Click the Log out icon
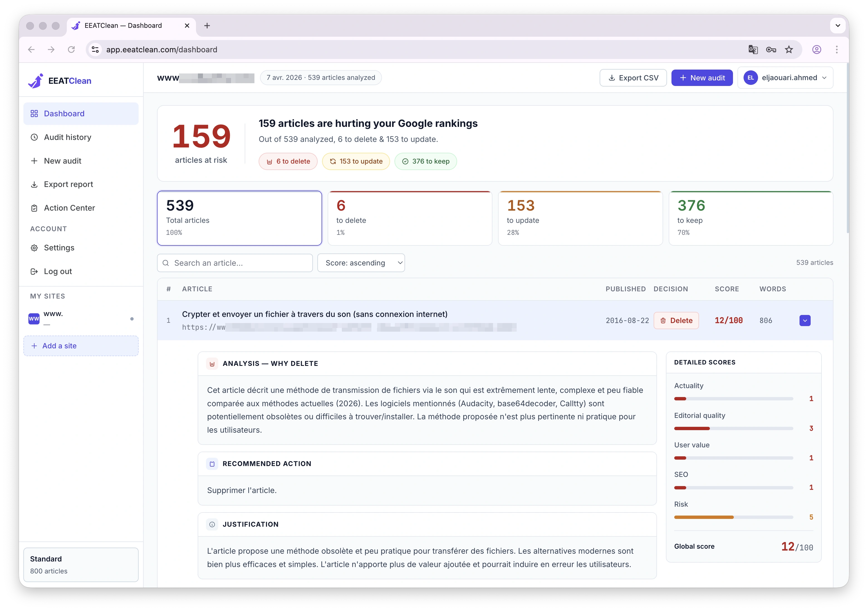The width and height of the screenshot is (868, 611). (x=35, y=271)
